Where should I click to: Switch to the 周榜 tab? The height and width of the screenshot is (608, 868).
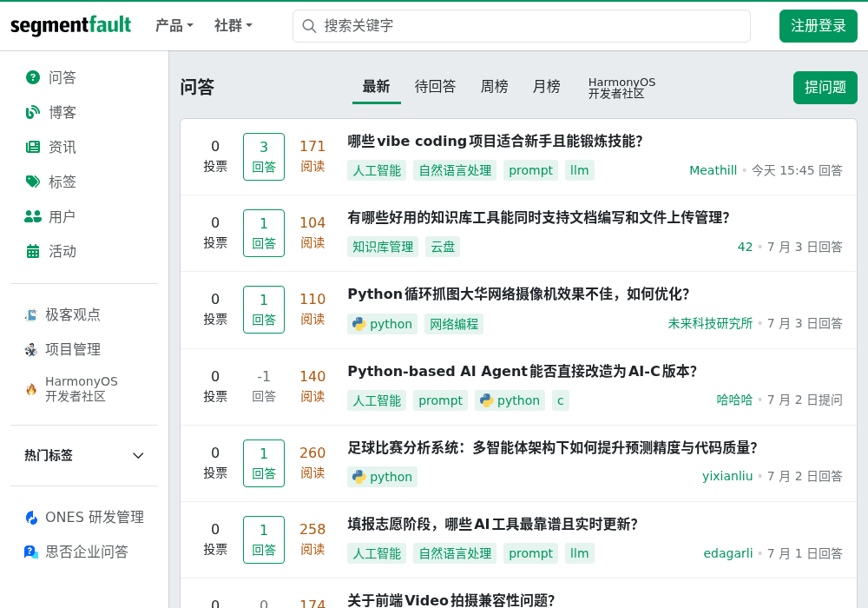point(494,87)
